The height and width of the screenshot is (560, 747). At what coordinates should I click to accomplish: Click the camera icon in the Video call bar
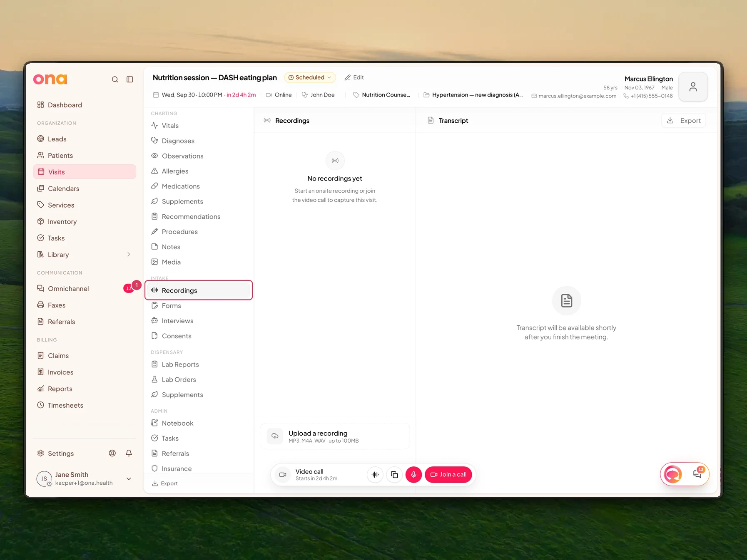coord(283,475)
